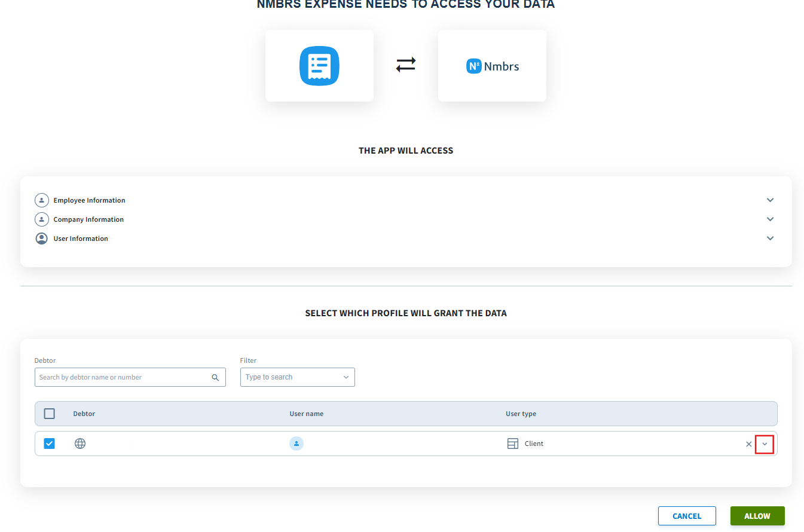This screenshot has height=532, width=804.
Task: Click the Company Information label
Action: pos(88,219)
